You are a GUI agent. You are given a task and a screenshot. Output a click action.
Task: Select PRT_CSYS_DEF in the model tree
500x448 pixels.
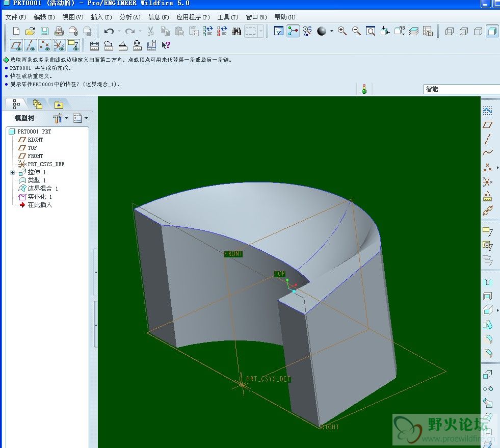pos(41,164)
